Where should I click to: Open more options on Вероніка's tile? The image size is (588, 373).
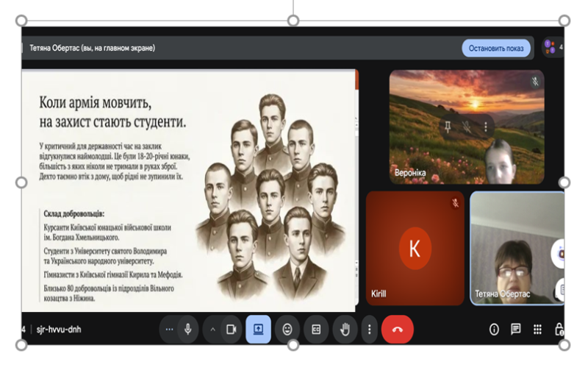485,127
